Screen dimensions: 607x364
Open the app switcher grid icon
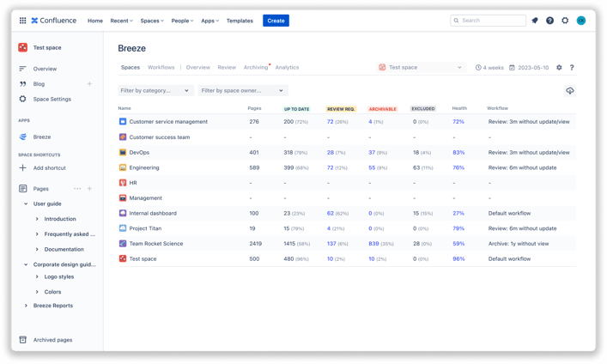(23, 21)
